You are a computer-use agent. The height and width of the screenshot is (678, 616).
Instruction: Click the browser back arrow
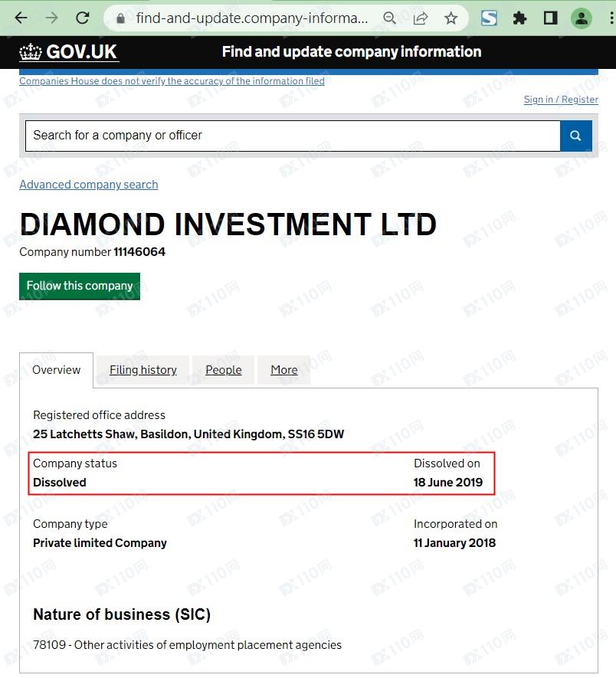pyautogui.click(x=21, y=18)
